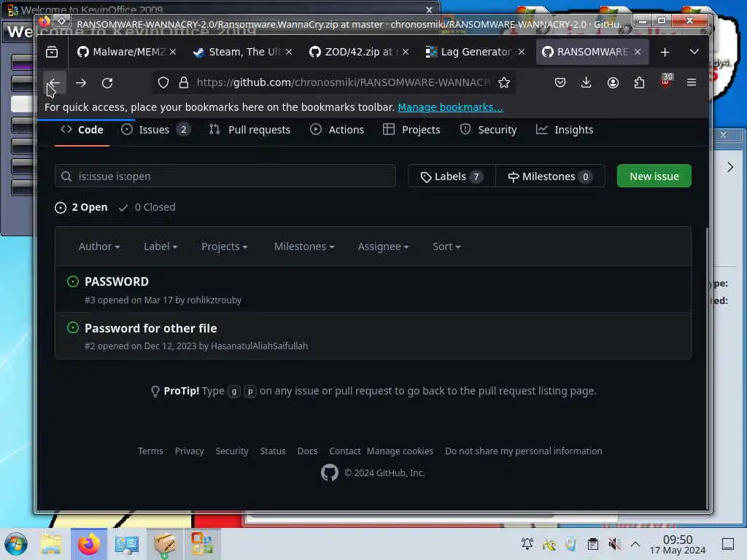The image size is (747, 560).
Task: Open the Code repository tab
Action: [82, 130]
